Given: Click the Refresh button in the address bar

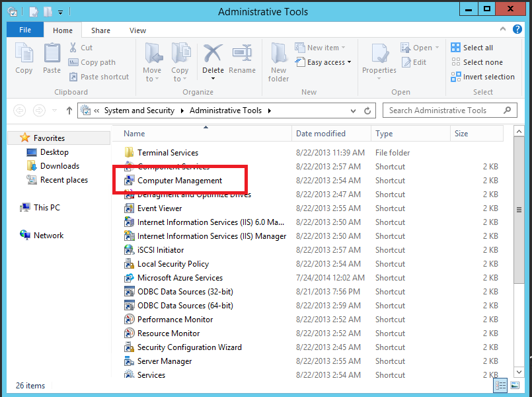Looking at the screenshot, I should coord(368,110).
